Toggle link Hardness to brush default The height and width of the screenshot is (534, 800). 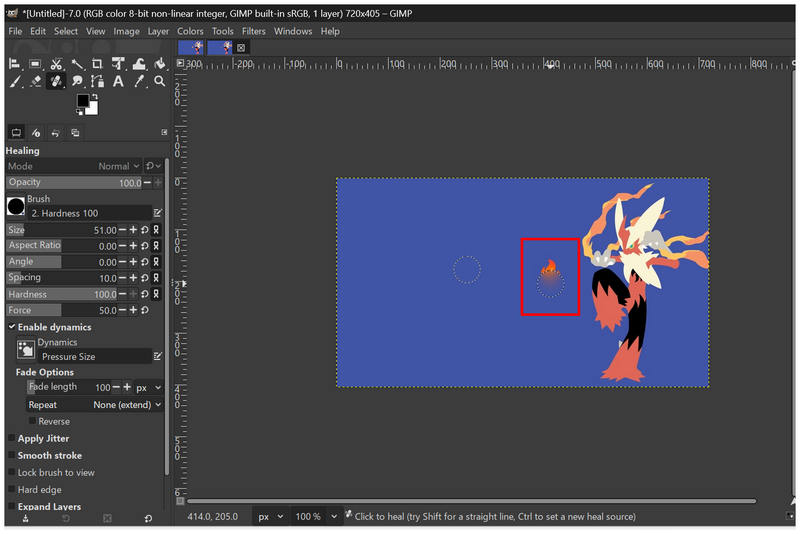tap(156, 294)
